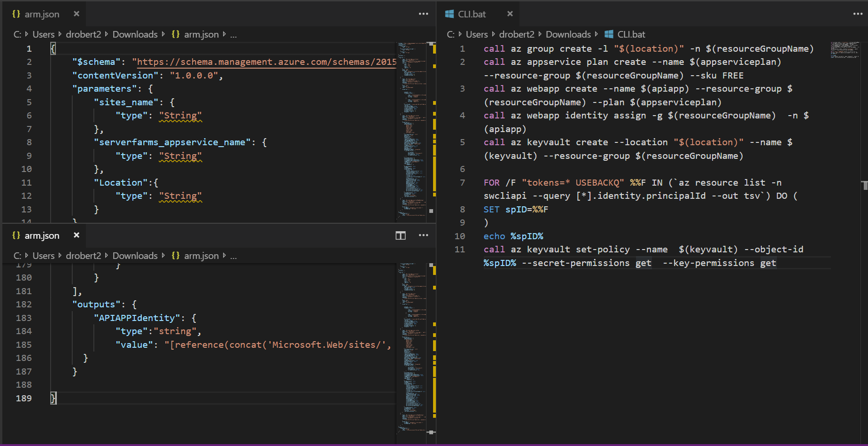This screenshot has width=868, height=446.
Task: Click "echo %spID%" line in CLI.bat
Action: 513,236
